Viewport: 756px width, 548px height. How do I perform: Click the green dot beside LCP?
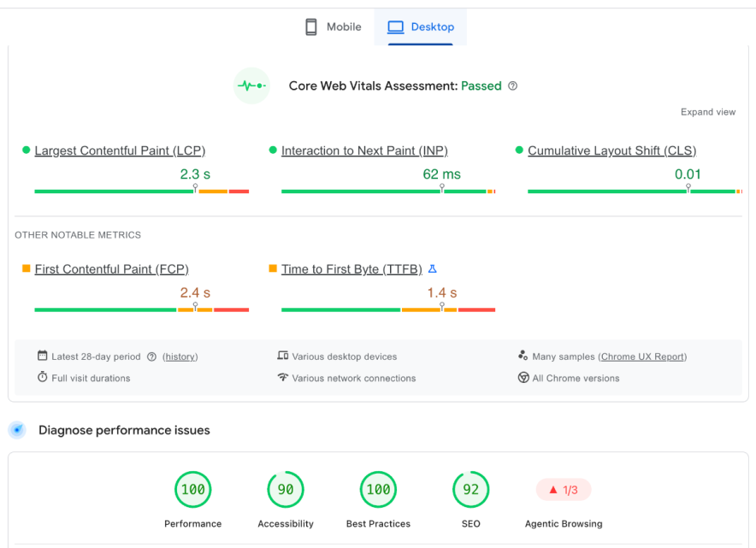click(26, 150)
